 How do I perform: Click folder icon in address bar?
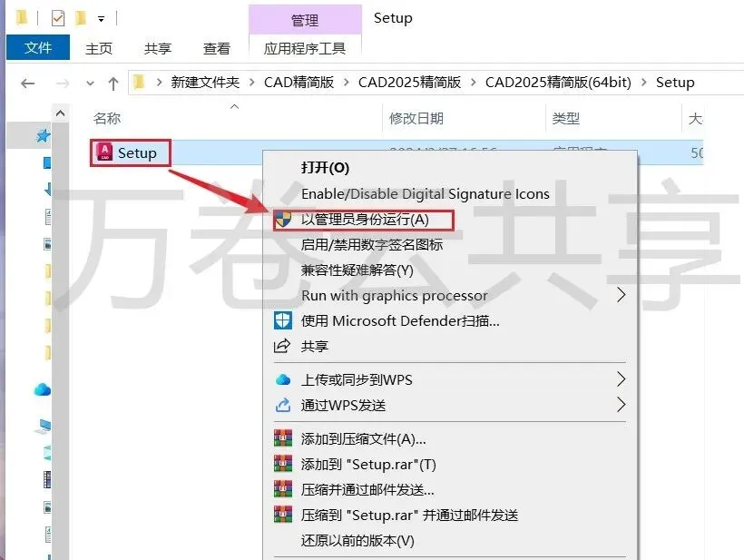(139, 82)
